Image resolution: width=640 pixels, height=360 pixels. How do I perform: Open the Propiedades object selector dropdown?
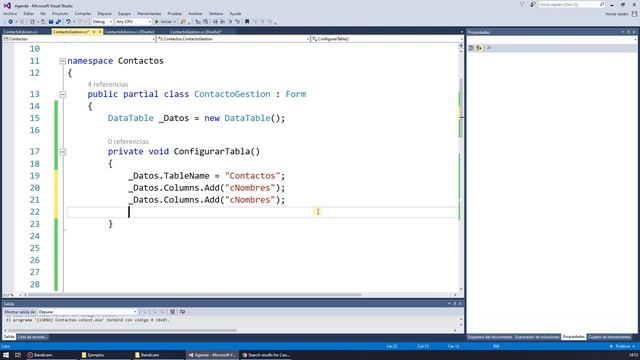552,40
